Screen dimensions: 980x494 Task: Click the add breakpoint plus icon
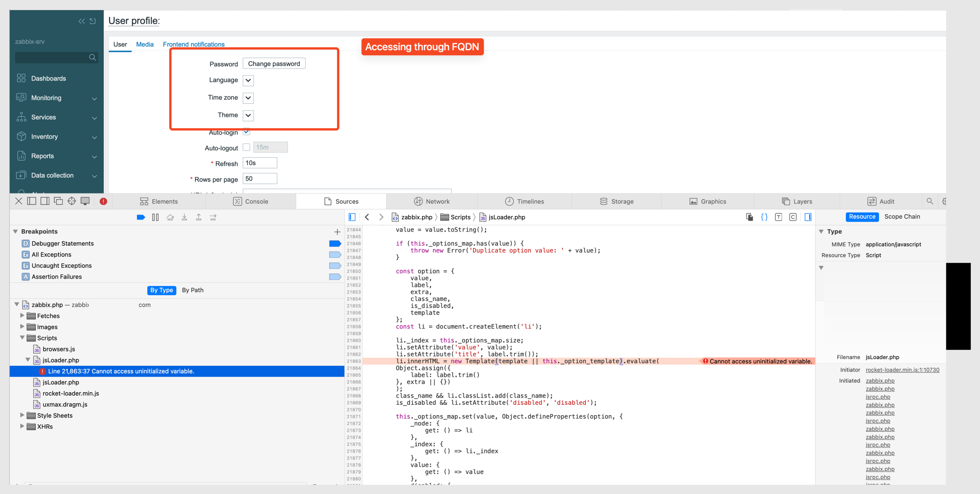(x=337, y=232)
